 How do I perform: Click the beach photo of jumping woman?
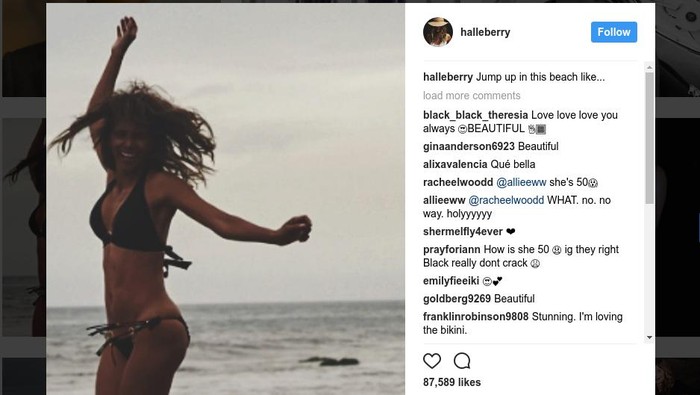click(x=225, y=199)
